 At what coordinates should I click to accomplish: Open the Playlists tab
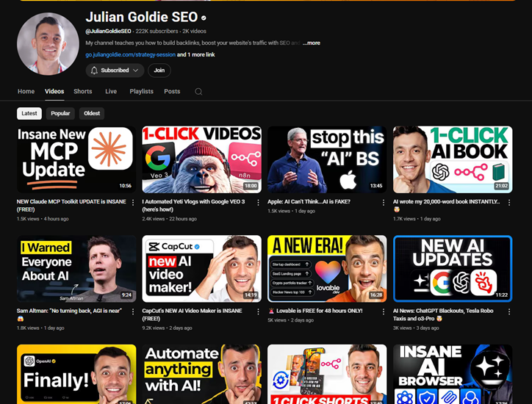pos(142,91)
